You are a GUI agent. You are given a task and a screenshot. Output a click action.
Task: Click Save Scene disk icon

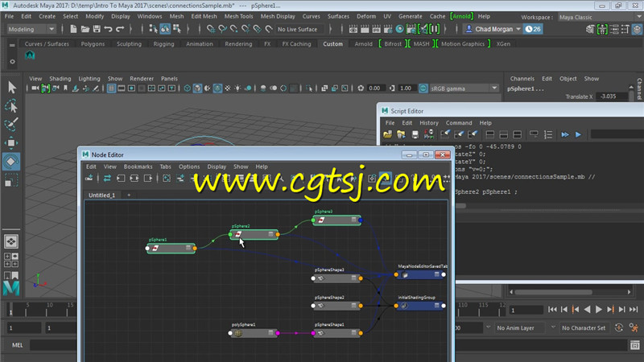point(97,29)
